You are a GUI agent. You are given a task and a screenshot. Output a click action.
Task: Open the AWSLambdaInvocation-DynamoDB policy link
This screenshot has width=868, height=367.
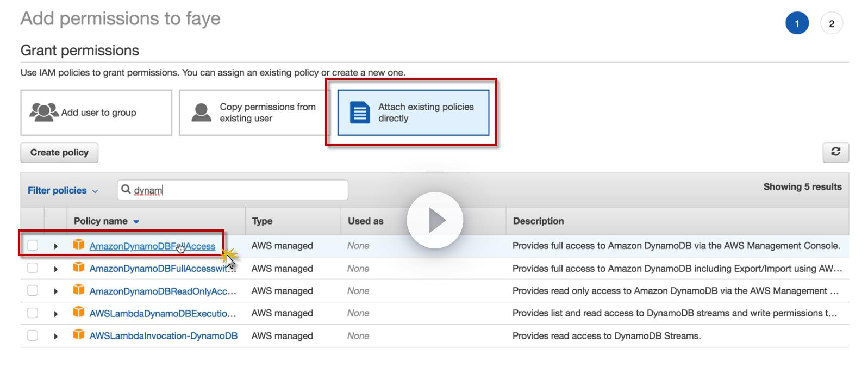[163, 335]
